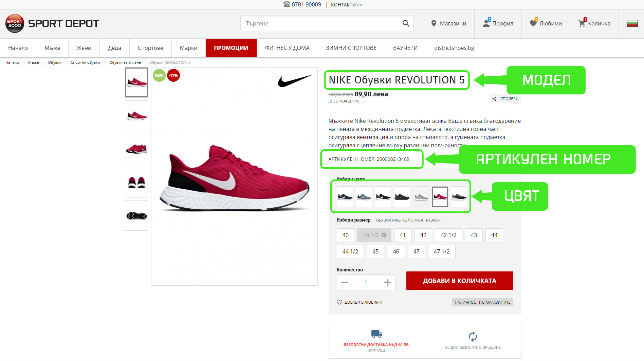Choose the black with white sole swatch
644x361 pixels.
tap(383, 196)
